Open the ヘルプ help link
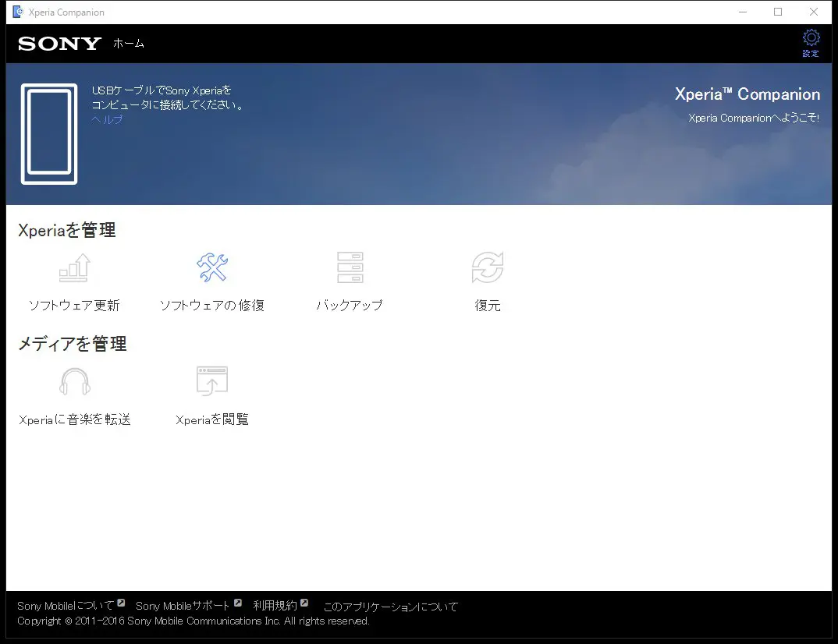 107,119
